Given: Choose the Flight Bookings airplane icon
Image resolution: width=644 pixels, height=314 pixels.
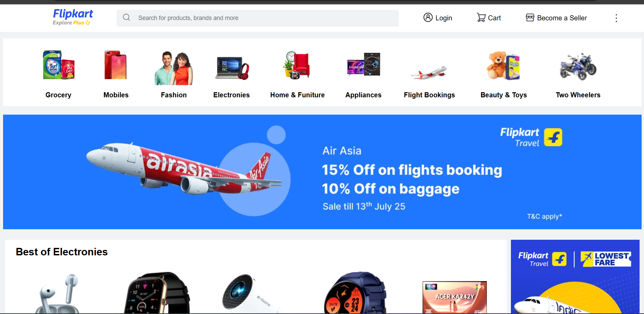Looking at the screenshot, I should 429,72.
